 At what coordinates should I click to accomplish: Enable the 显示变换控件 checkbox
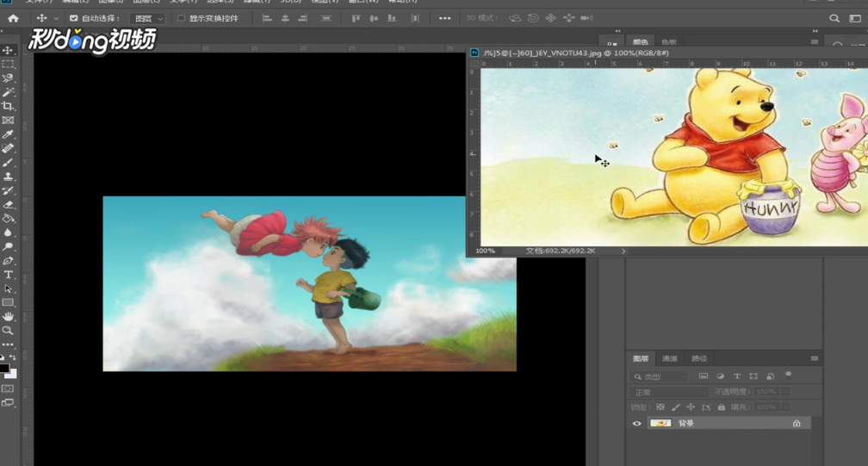pyautogui.click(x=181, y=18)
